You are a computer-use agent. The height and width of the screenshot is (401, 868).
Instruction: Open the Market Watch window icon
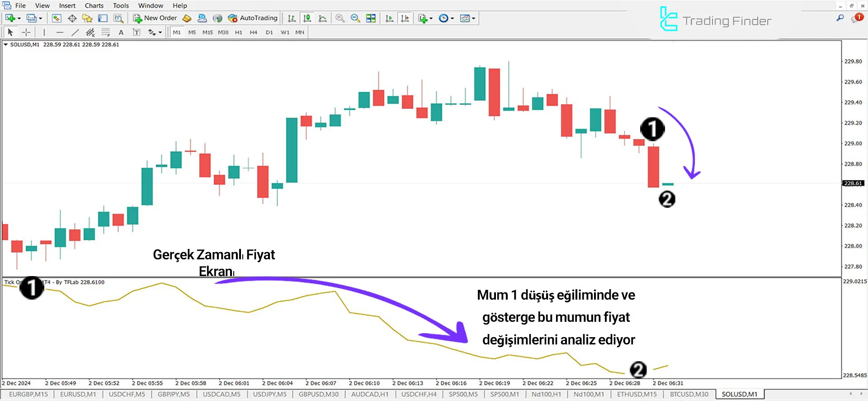point(57,18)
